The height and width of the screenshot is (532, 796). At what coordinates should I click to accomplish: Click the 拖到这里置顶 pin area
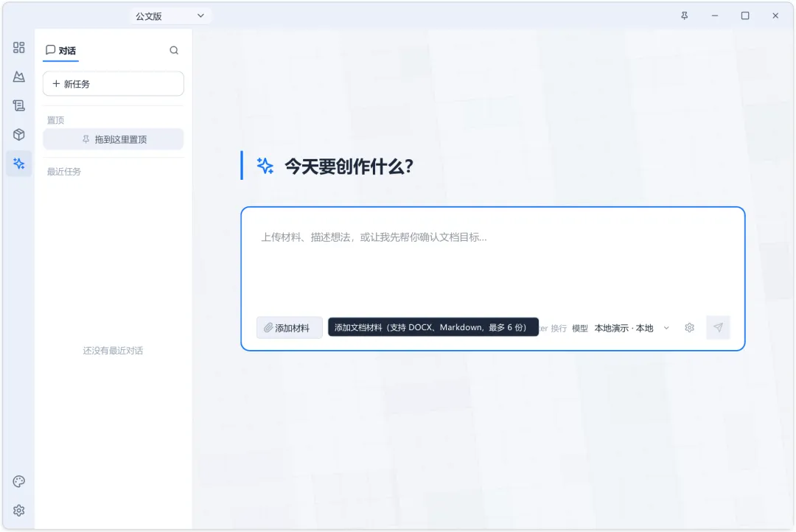point(114,139)
